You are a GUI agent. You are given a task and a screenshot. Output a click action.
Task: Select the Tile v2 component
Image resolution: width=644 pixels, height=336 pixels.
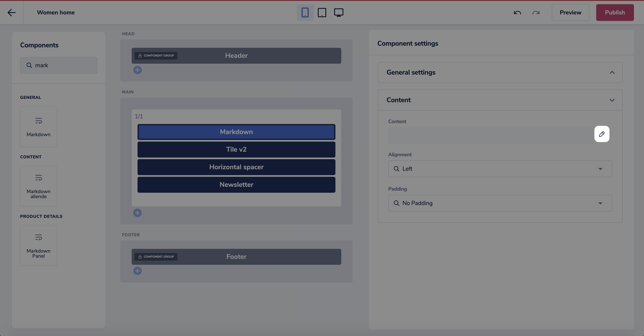tap(236, 149)
